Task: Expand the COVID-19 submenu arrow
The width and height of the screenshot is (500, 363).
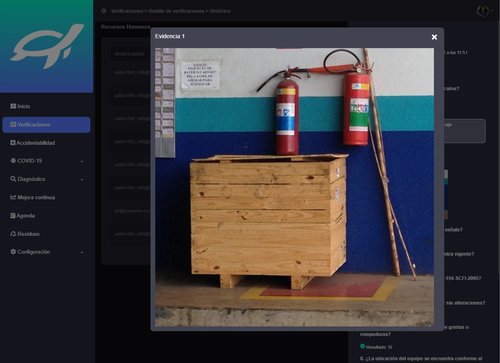Action: 82,162
